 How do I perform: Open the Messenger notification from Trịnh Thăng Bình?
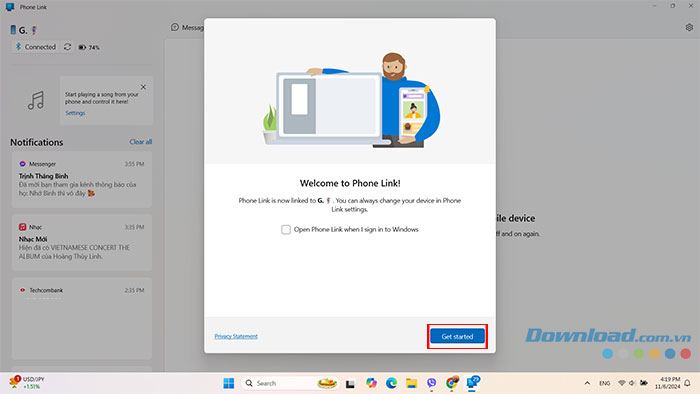coord(82,179)
